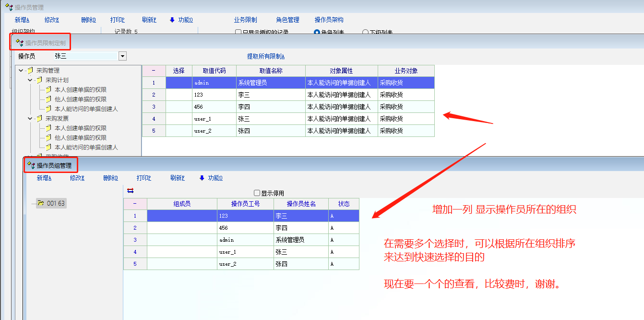Click the blue arrow icon beside 功能 in 操作员组管理
The height and width of the screenshot is (320, 644).
202,178
